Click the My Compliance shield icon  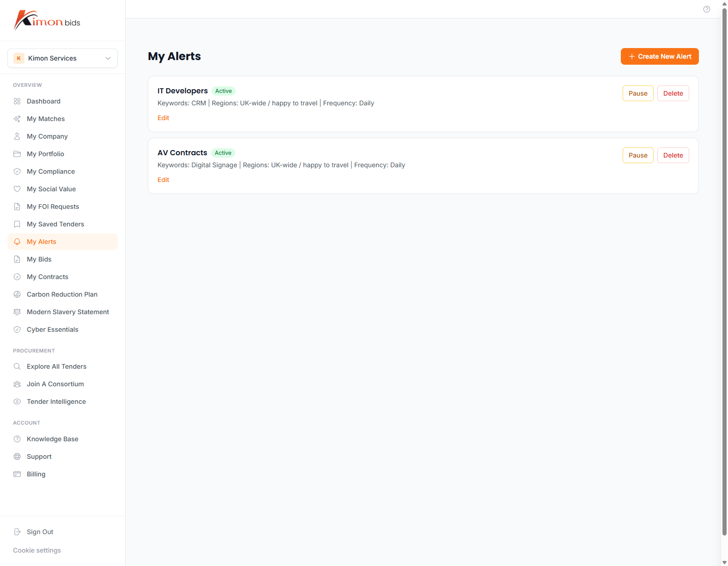[17, 171]
